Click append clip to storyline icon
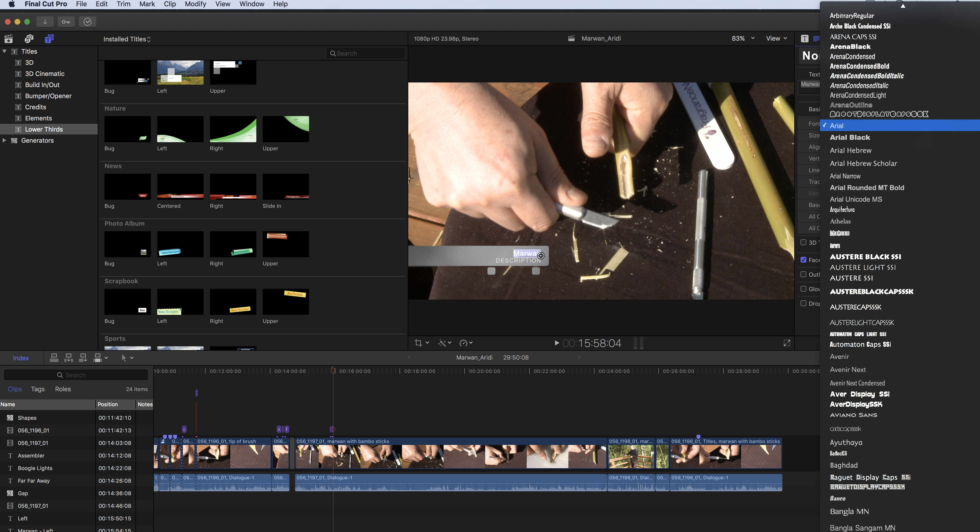 82,357
